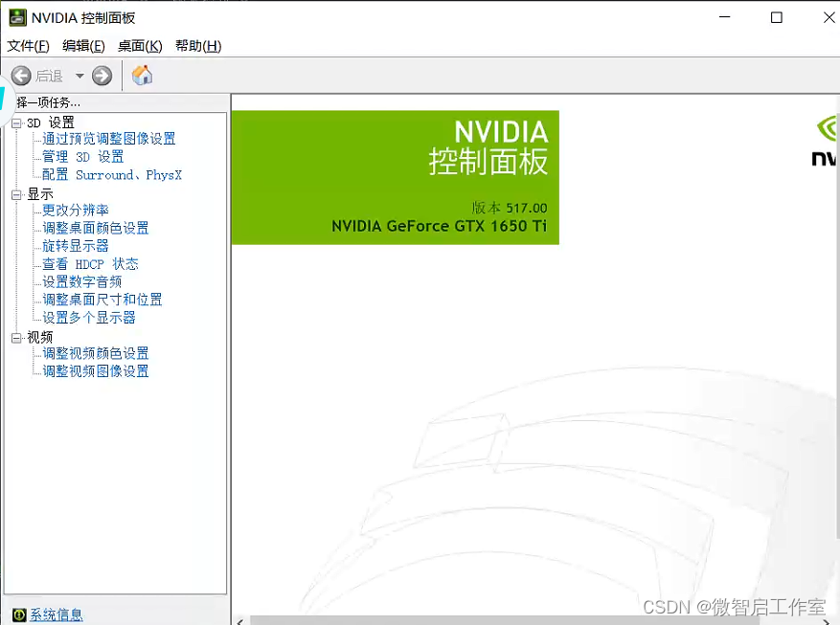
Task: Collapse the 显示 tree node
Action: (16, 195)
